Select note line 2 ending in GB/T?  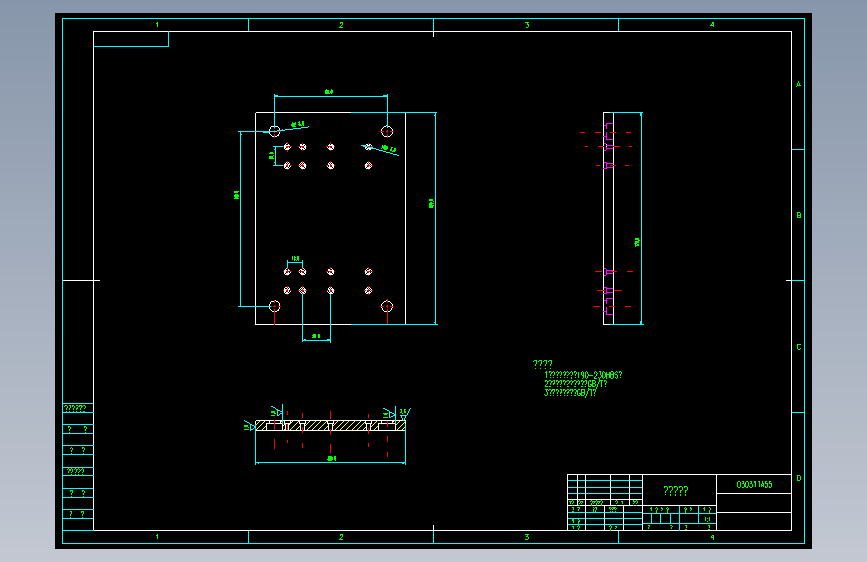(576, 384)
